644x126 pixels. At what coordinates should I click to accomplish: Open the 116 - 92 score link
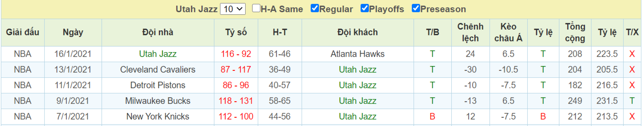[x=236, y=54]
